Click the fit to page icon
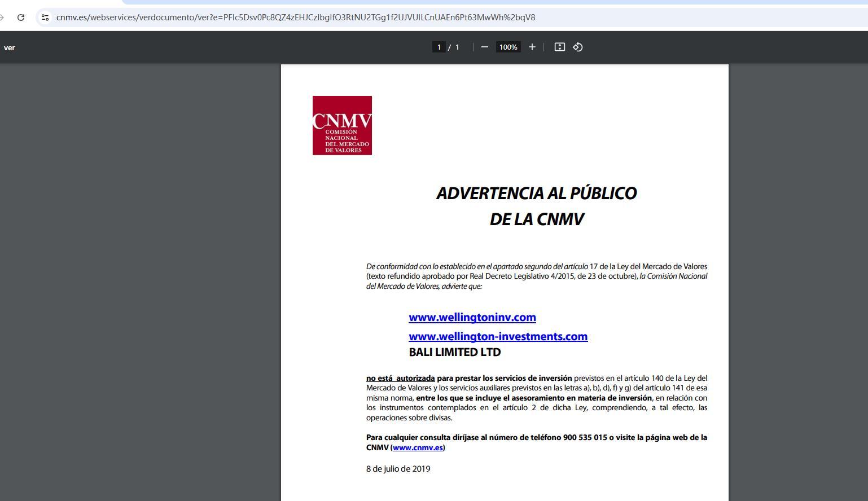Viewport: 868px width, 501px height. [559, 47]
